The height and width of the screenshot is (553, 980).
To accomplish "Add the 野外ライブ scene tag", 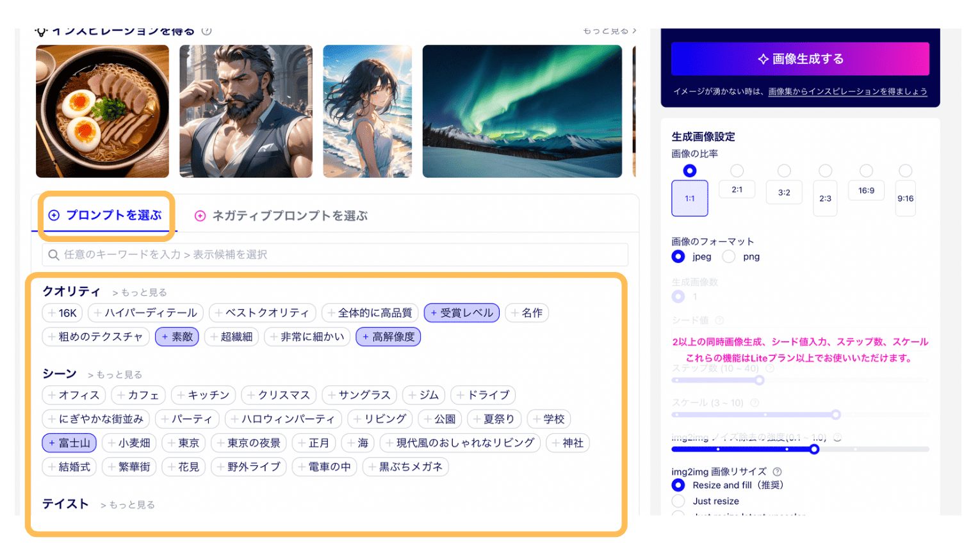I will point(249,467).
